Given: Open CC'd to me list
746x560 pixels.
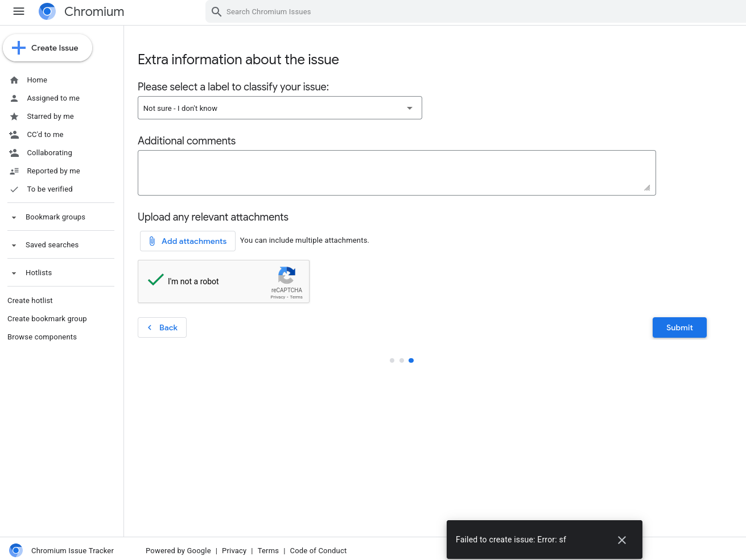Looking at the screenshot, I should [x=46, y=135].
